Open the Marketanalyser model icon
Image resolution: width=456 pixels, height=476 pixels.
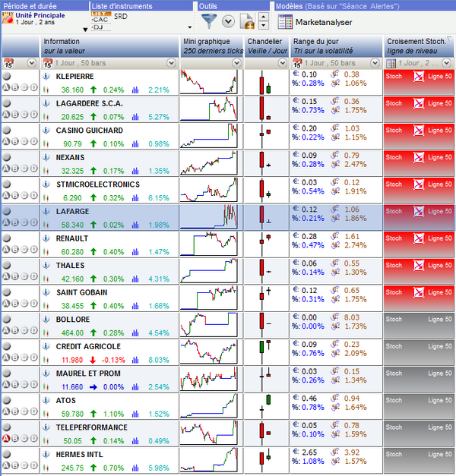pos(285,22)
